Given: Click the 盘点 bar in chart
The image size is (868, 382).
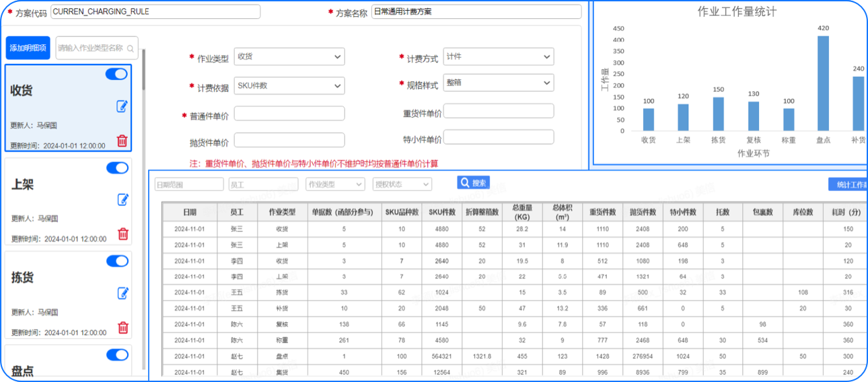Looking at the screenshot, I should [x=823, y=83].
